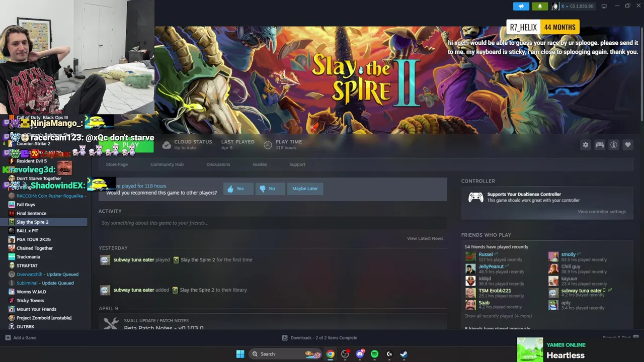The height and width of the screenshot is (362, 644).
Task: Select Project Zomboid [unstable] entry
Action: pyautogui.click(x=44, y=318)
